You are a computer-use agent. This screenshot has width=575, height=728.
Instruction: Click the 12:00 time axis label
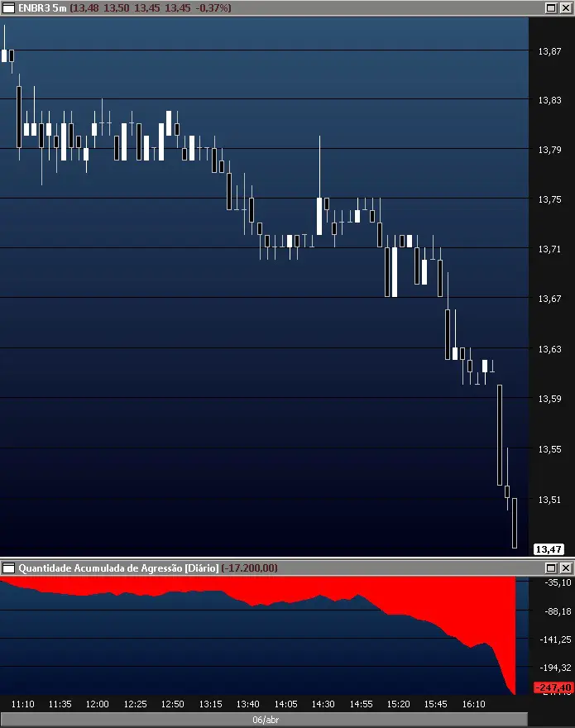pyautogui.click(x=97, y=704)
